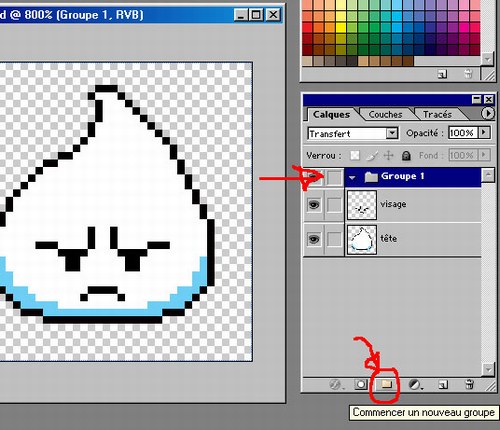
Task: Toggle lock position move checkbox
Action: click(x=388, y=156)
